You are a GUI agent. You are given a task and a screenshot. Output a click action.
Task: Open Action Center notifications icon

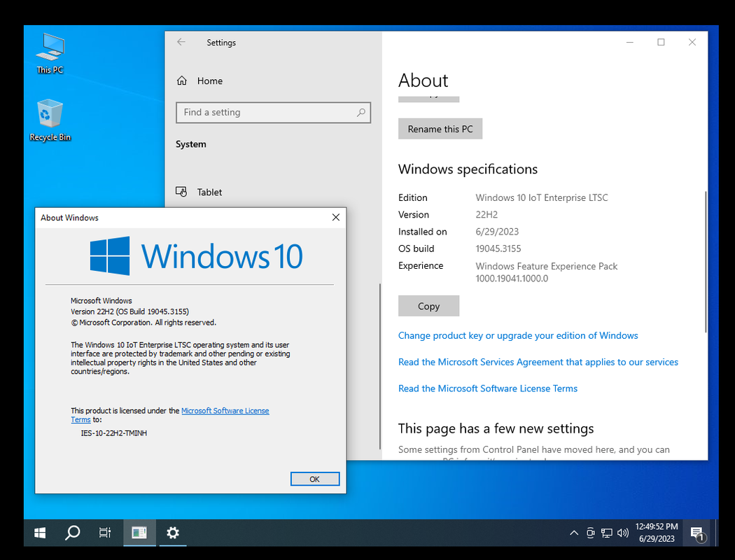pyautogui.click(x=697, y=533)
